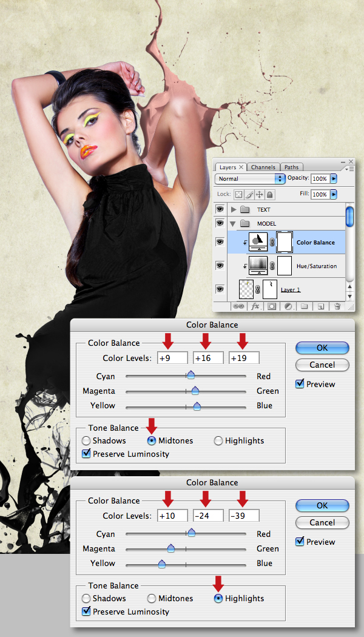Open the Opacity slider arrow
The height and width of the screenshot is (637, 364).
334,178
